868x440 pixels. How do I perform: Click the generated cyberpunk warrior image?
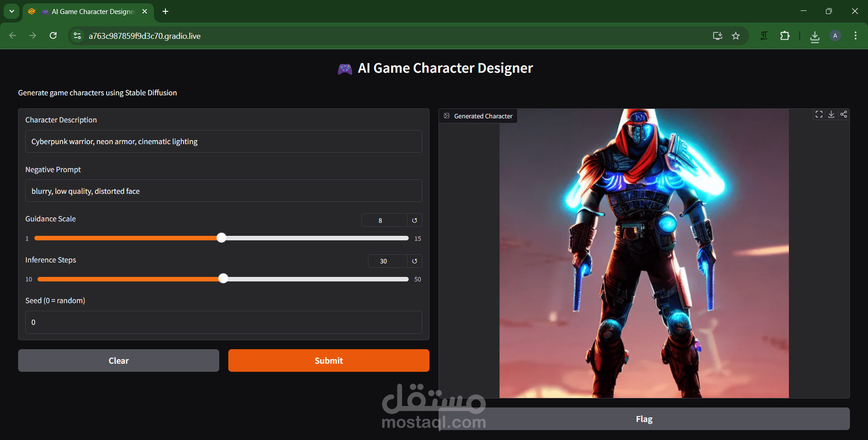point(644,253)
